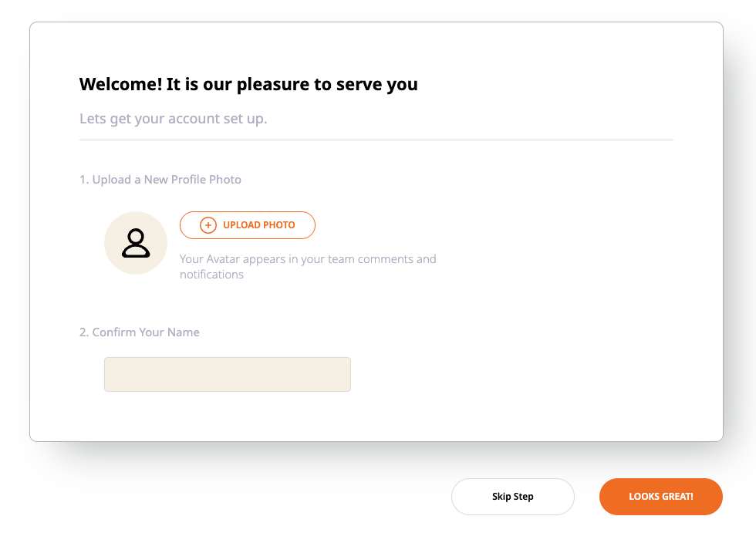Screen dimensions: 756x543
Task: Click the plus circle icon in Upload Photo
Action: pos(208,225)
